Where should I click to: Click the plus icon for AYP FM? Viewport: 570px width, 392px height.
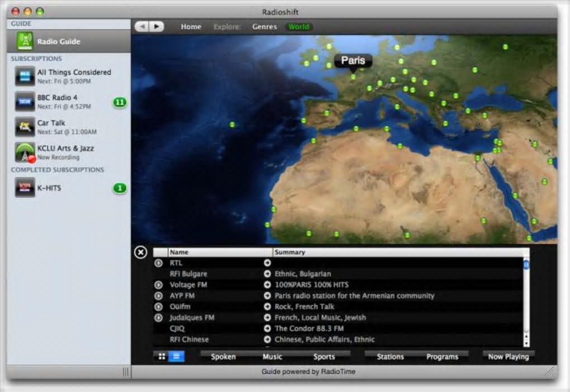(267, 296)
